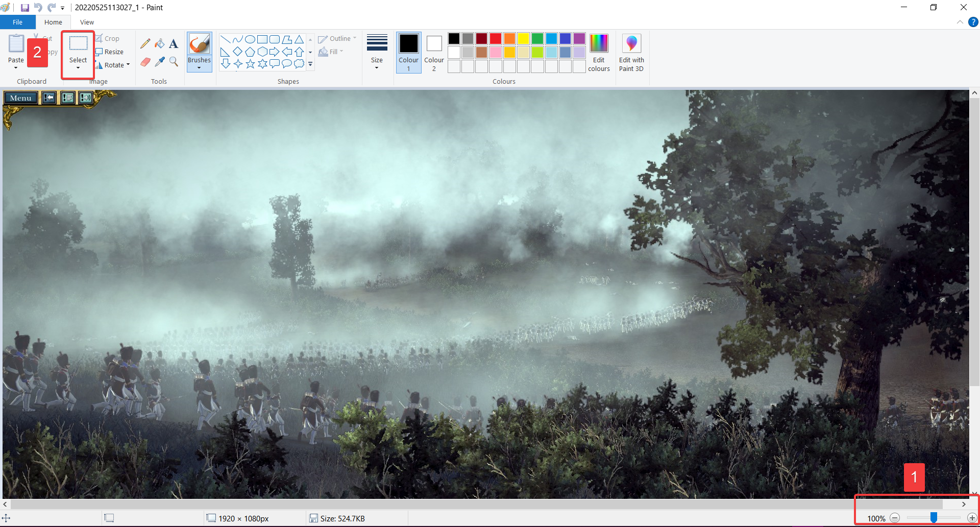Click the rectangular selection icon
The height and width of the screenshot is (527, 980).
78,43
